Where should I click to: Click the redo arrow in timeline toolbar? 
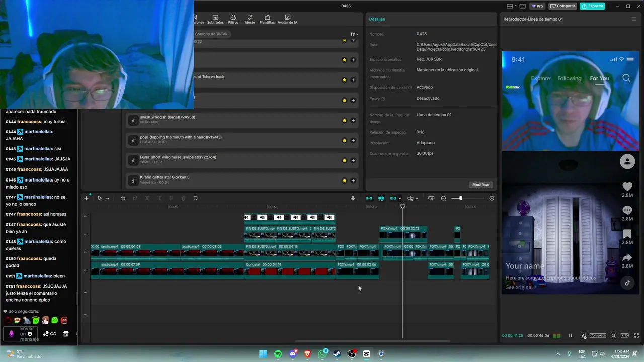click(135, 198)
